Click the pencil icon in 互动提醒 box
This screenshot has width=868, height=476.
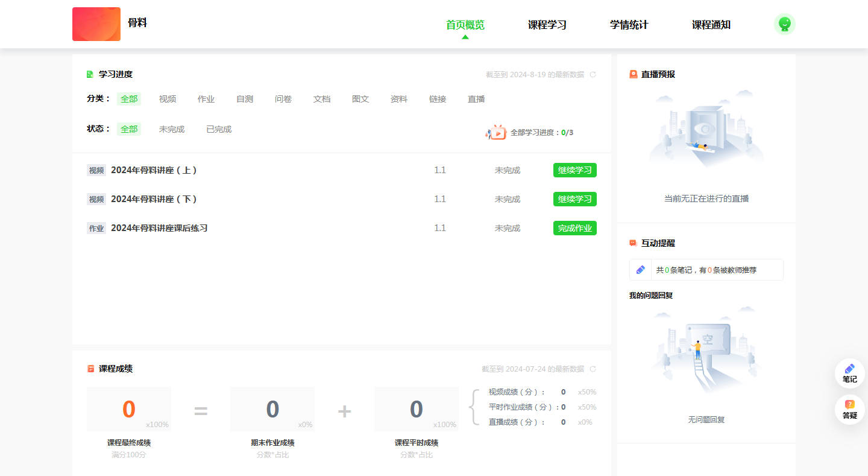click(x=640, y=269)
